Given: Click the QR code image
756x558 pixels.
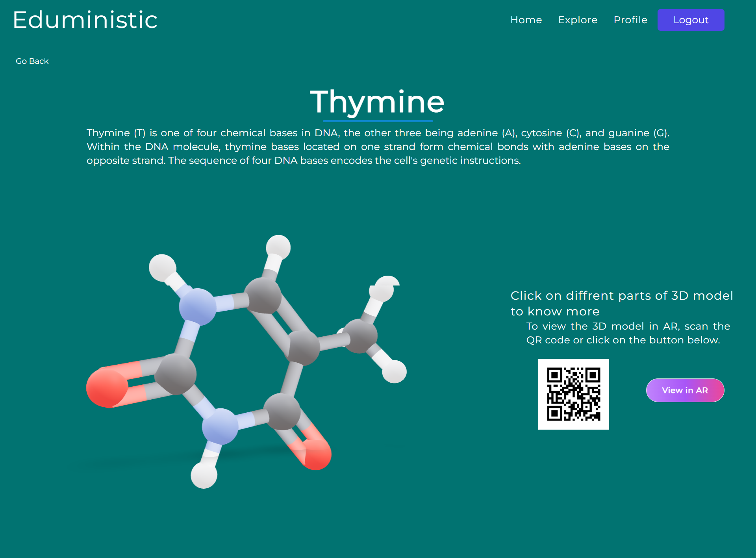Looking at the screenshot, I should pyautogui.click(x=573, y=394).
